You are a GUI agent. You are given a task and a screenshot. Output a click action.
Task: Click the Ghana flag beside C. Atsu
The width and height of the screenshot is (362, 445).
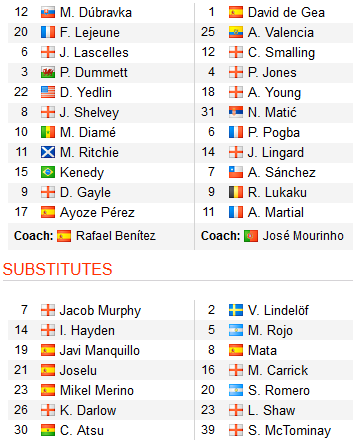tap(48, 430)
